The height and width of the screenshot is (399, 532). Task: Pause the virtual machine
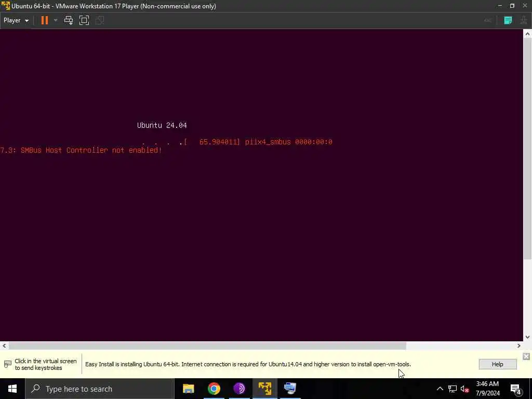45,20
